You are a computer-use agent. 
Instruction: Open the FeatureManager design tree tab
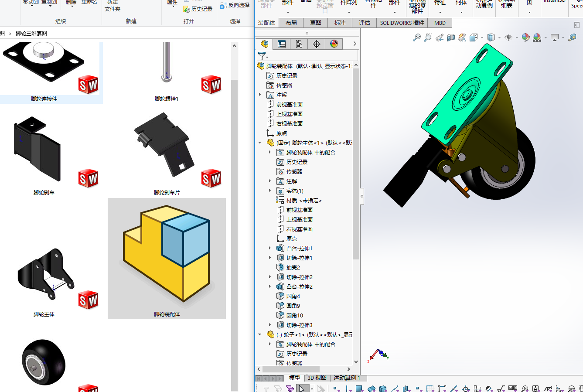coord(264,44)
